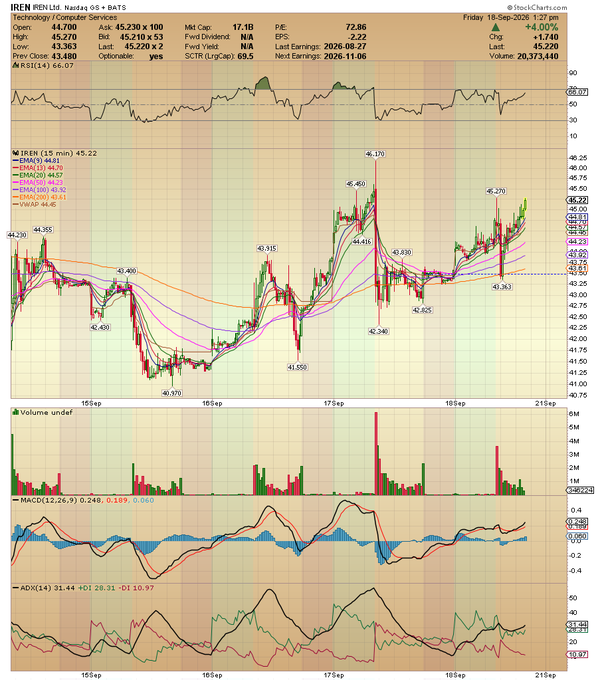Click the EMA(50) 44.23 legend entry
This screenshot has width=598, height=680.
41,183
